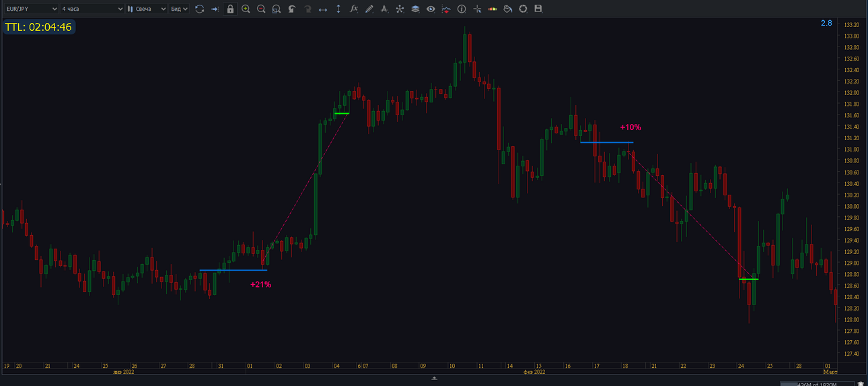Click the pattern nodes icon

[x=400, y=9]
